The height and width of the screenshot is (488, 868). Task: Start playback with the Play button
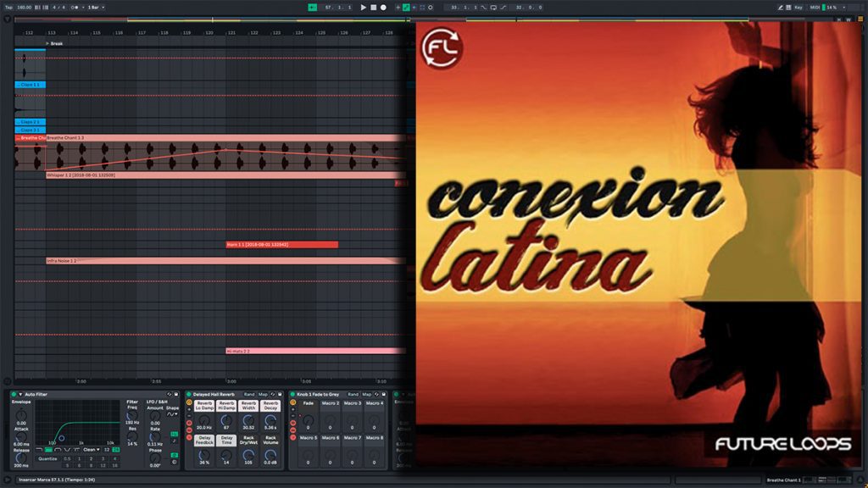point(363,8)
